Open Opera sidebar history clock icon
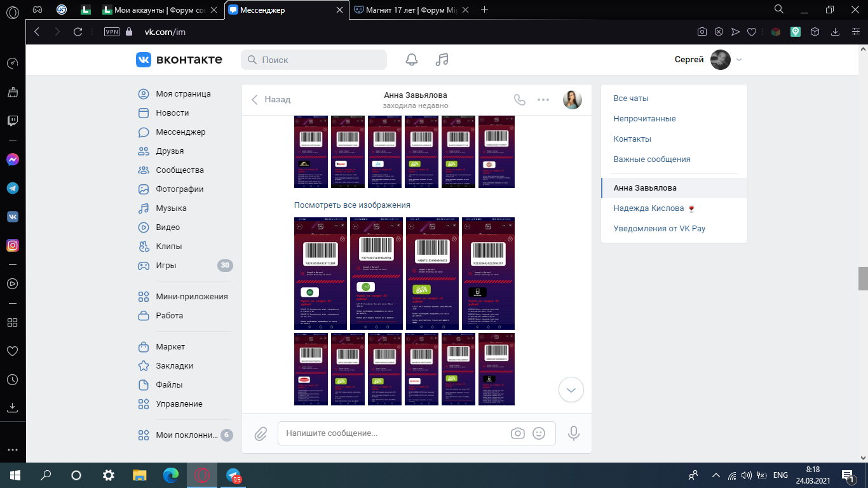Screen dimensions: 868x488 (x=13, y=379)
